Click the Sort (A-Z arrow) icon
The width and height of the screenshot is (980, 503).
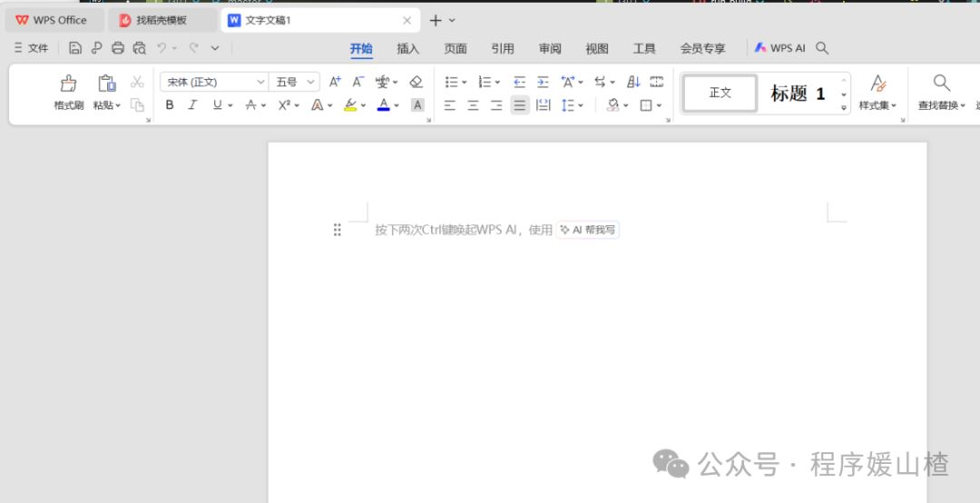[x=633, y=82]
